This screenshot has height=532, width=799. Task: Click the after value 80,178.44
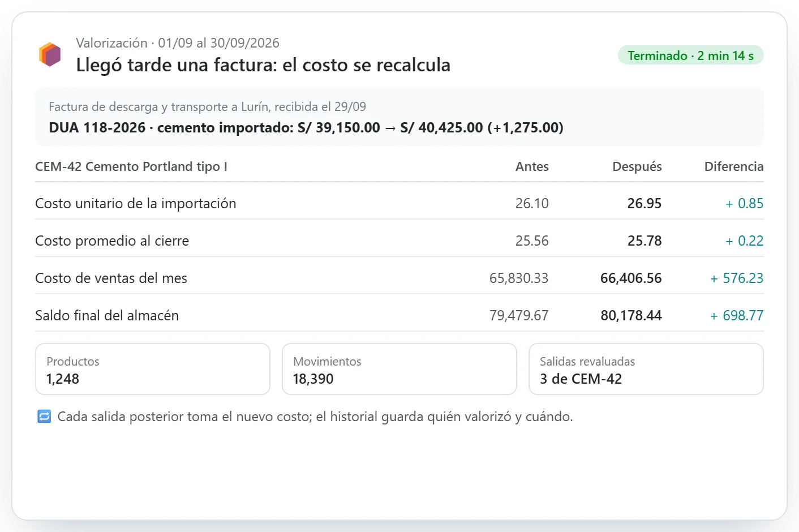[x=631, y=315]
